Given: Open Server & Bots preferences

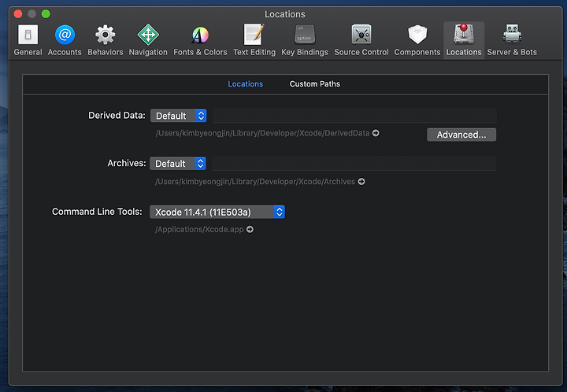Looking at the screenshot, I should pos(512,40).
